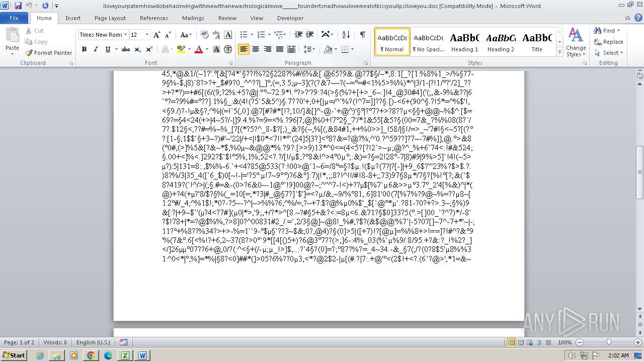Open the Change Styles menu
This screenshot has height=362, width=644.
pos(576,43)
